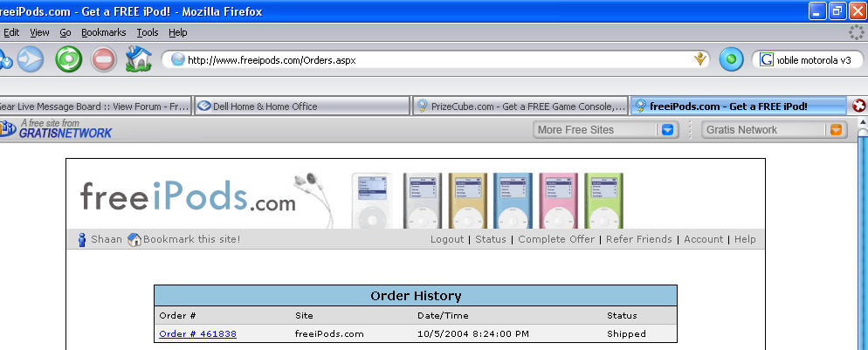This screenshot has width=868, height=350.
Task: Click the pink iPod mini image
Action: [x=558, y=200]
